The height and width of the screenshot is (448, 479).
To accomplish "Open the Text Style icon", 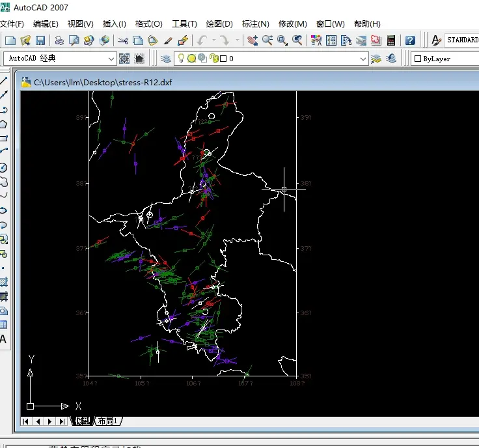I will [436, 40].
